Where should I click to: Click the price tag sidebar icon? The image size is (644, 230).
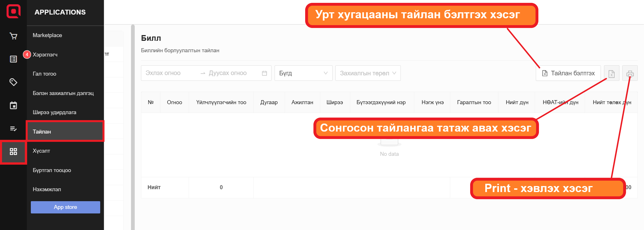pyautogui.click(x=13, y=82)
